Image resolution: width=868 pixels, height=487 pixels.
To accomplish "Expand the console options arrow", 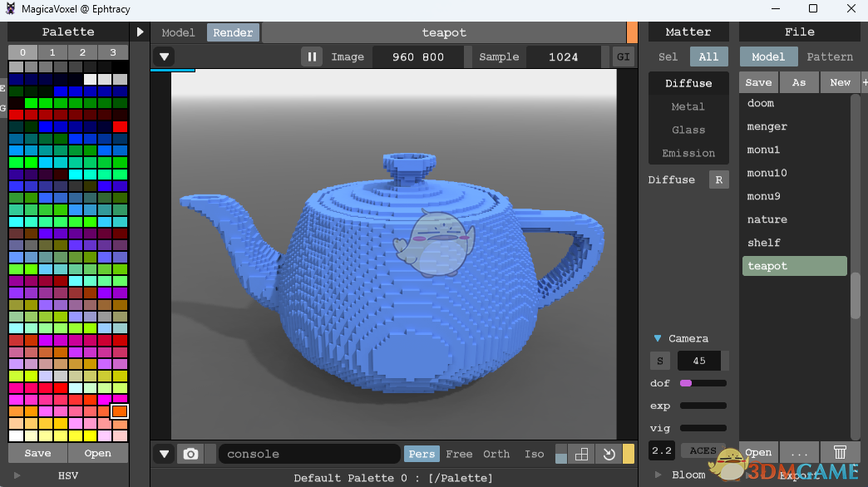I will click(x=164, y=454).
